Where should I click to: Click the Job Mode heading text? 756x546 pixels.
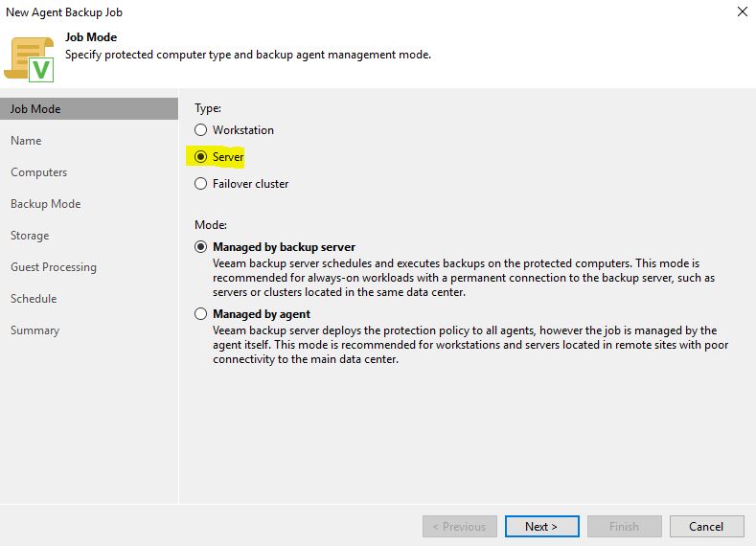[x=91, y=37]
